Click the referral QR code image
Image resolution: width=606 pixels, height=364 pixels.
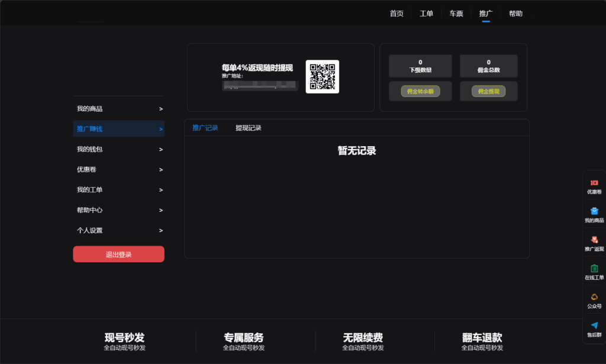click(x=322, y=77)
